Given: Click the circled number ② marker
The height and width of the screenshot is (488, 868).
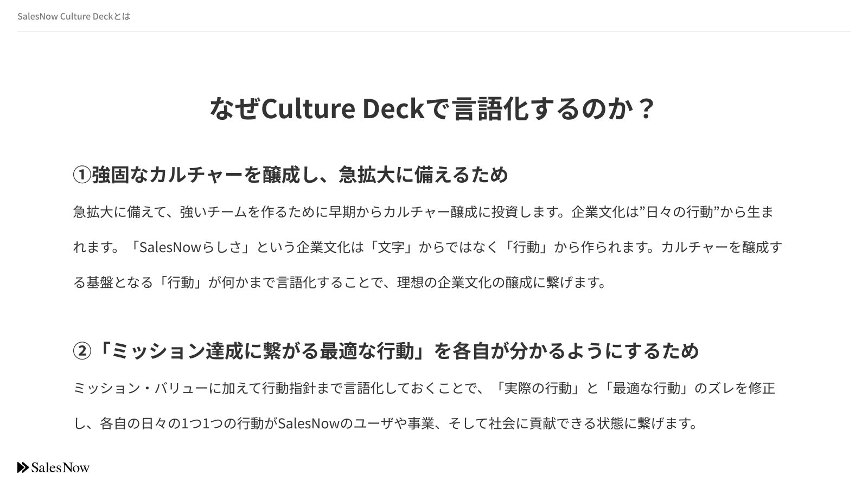Looking at the screenshot, I should 82,351.
